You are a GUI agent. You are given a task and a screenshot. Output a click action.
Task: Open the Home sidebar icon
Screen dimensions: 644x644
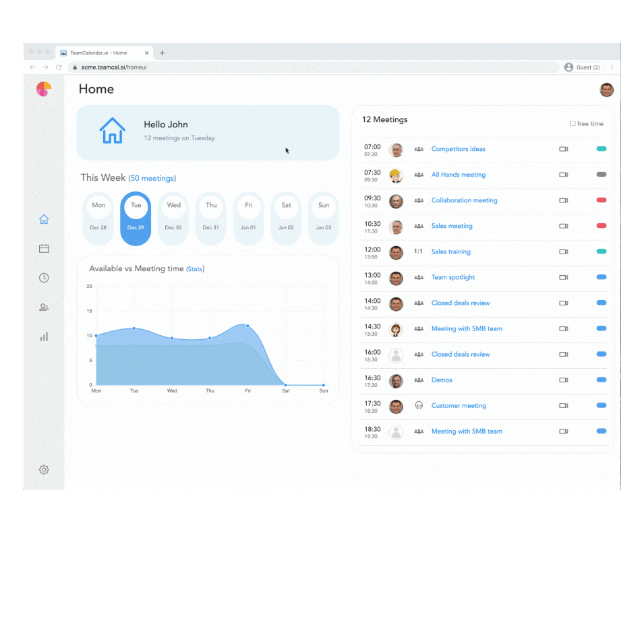[x=44, y=219]
